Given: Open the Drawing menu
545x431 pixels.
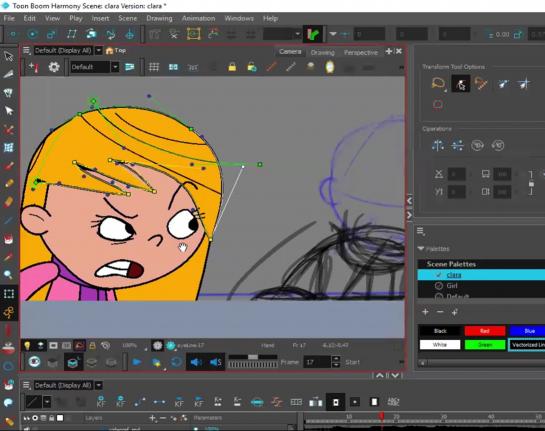Looking at the screenshot, I should point(159,18).
